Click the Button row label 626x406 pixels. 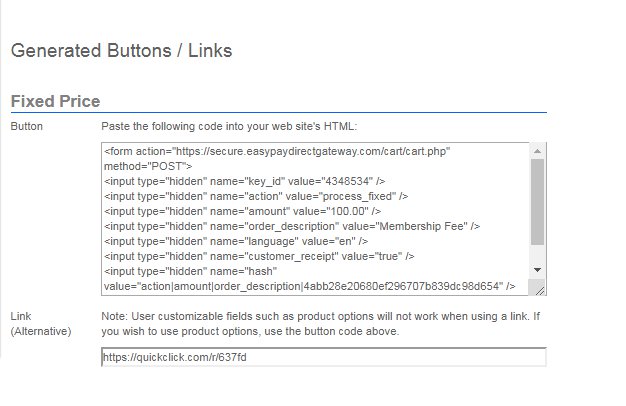pos(27,127)
